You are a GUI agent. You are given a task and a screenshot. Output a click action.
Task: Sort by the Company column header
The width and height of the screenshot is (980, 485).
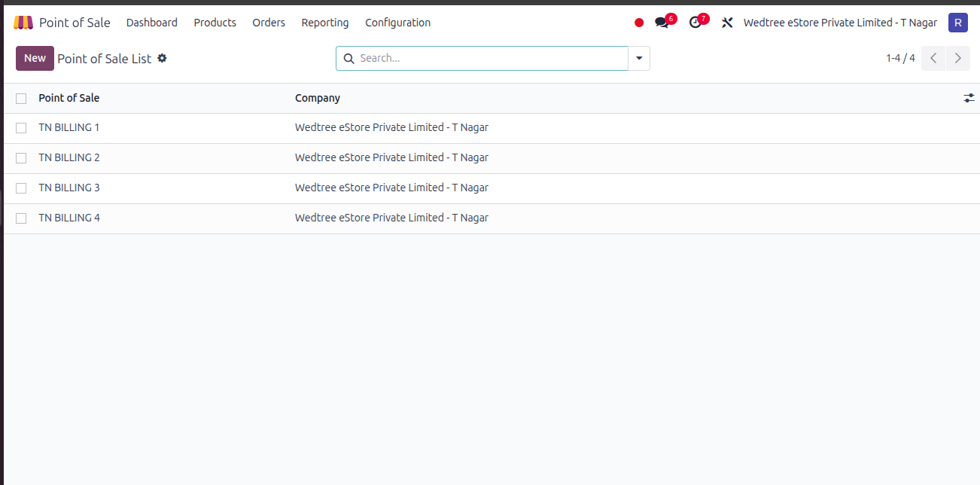318,98
